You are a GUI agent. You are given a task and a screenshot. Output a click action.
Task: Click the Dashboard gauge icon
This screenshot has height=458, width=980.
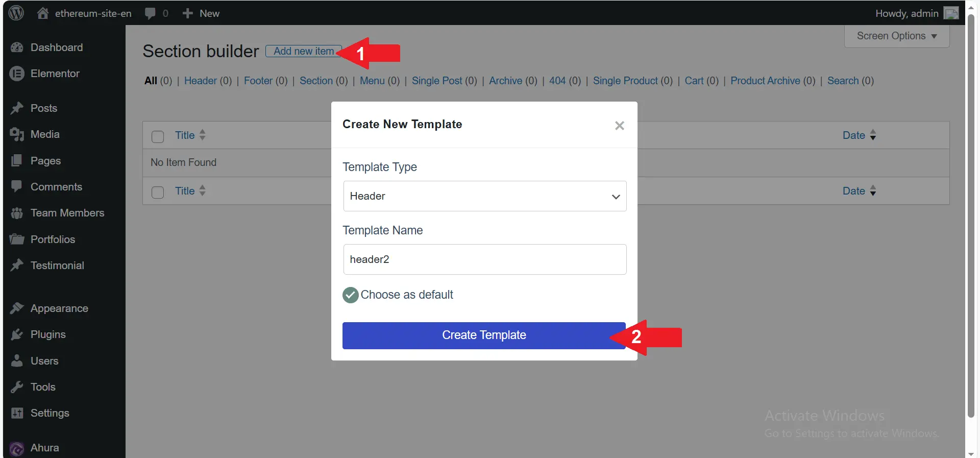tap(17, 47)
